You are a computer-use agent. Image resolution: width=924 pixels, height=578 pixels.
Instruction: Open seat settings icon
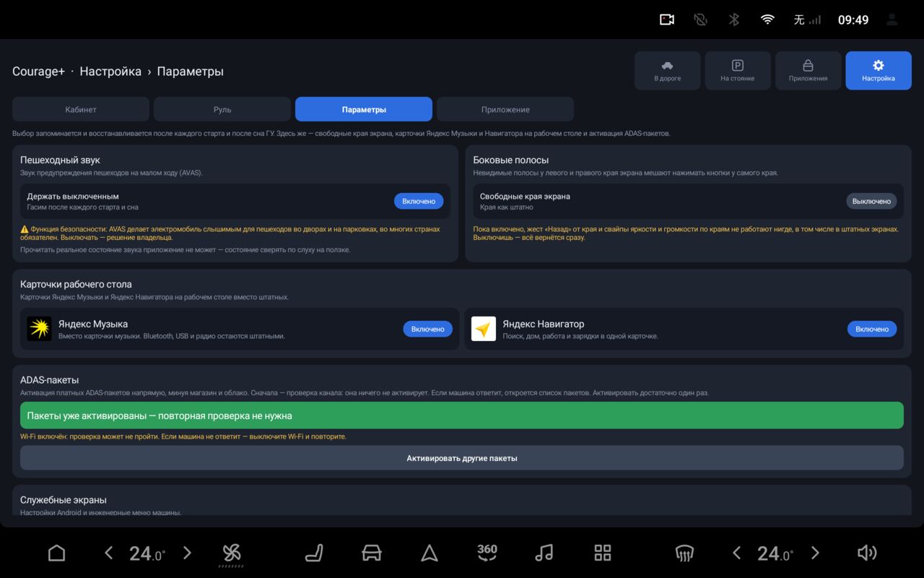click(x=314, y=553)
